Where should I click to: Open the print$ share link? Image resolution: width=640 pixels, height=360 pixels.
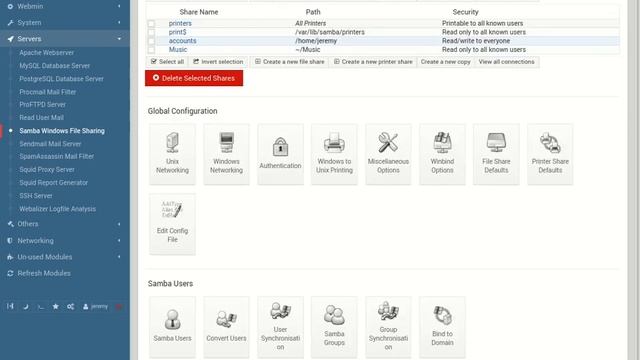point(178,32)
